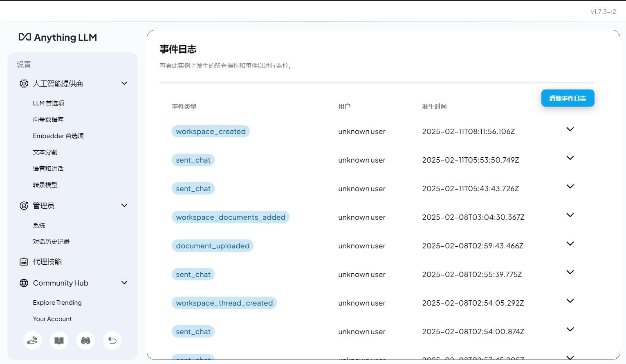
Task: Expand the workspace_created event row
Action: [570, 130]
